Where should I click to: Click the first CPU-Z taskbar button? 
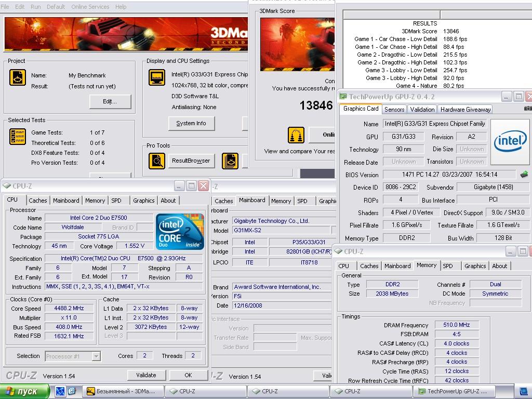(206, 391)
